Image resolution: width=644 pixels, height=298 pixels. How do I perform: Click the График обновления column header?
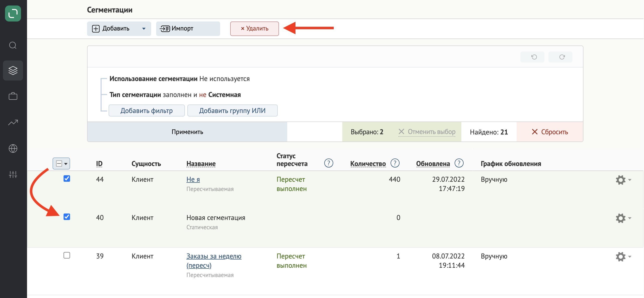[511, 163]
